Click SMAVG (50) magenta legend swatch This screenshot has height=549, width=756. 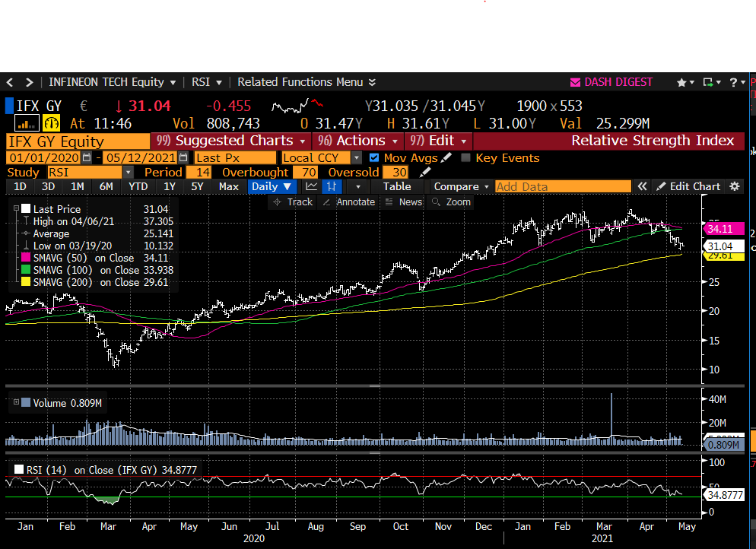click(x=26, y=257)
